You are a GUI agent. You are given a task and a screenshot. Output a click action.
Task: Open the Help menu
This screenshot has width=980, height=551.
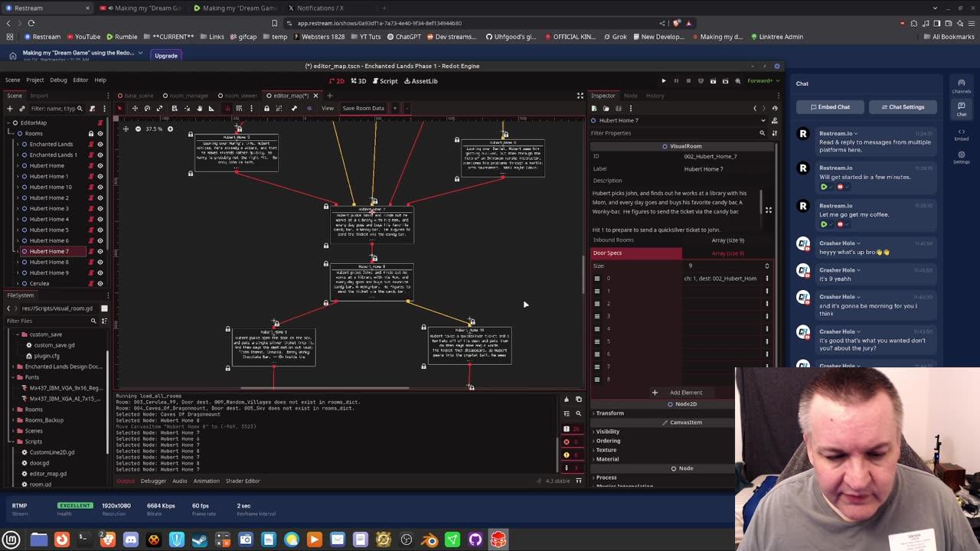click(x=100, y=80)
